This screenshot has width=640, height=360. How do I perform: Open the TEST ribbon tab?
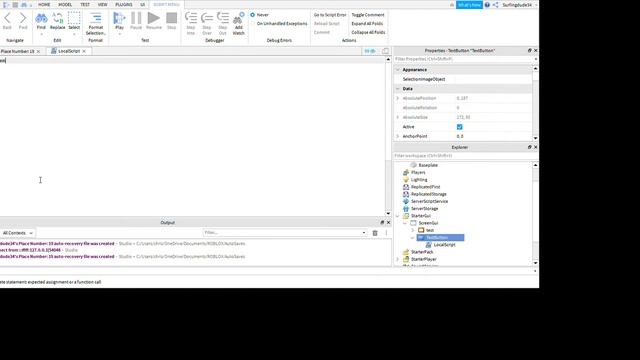tap(85, 4)
